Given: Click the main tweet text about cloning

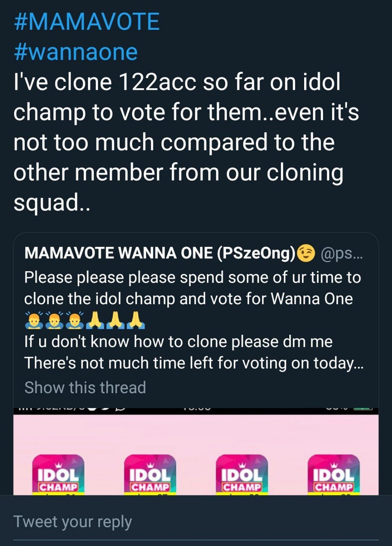Looking at the screenshot, I should (186, 142).
